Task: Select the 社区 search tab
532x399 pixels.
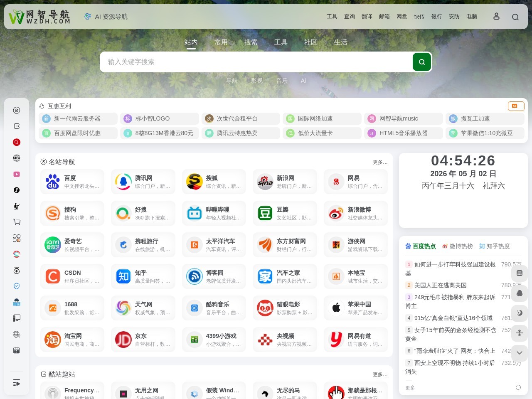Action: [311, 42]
